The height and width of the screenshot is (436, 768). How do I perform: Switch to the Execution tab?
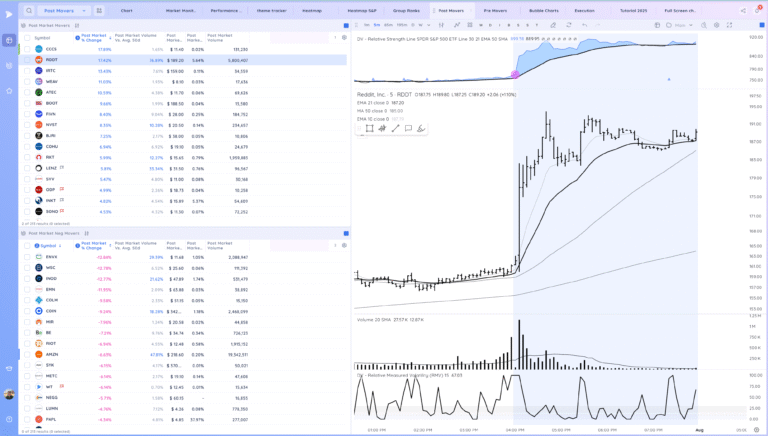[584, 10]
